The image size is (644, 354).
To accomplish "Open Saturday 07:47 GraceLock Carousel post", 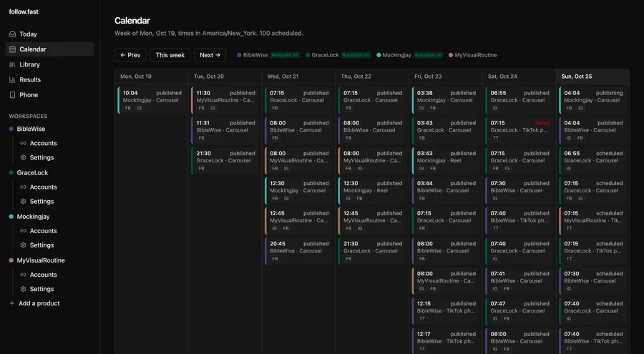I will 519,311.
